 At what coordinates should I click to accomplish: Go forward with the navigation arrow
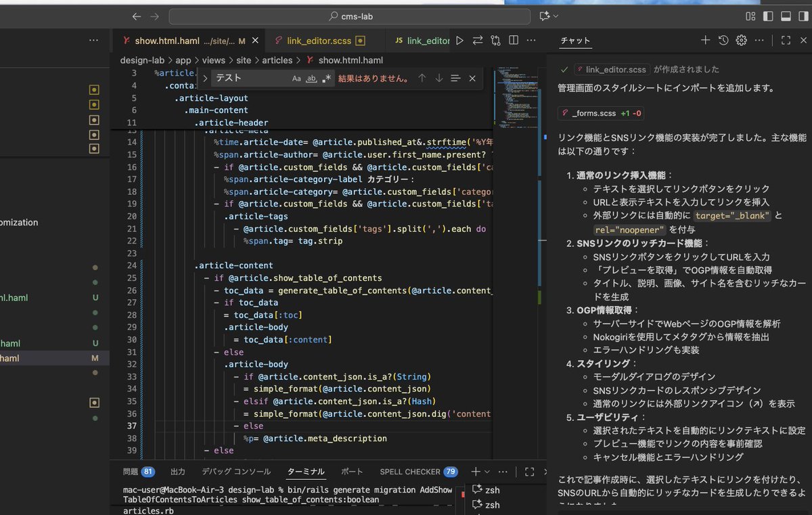155,16
